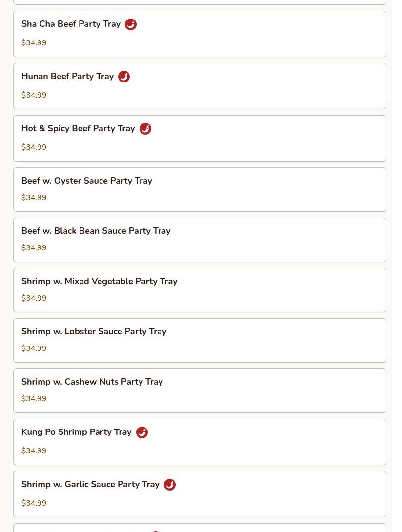402x532 pixels.
Task: Choose Shrimp w. Garlic Sauce Party Tray
Action: [x=90, y=485]
